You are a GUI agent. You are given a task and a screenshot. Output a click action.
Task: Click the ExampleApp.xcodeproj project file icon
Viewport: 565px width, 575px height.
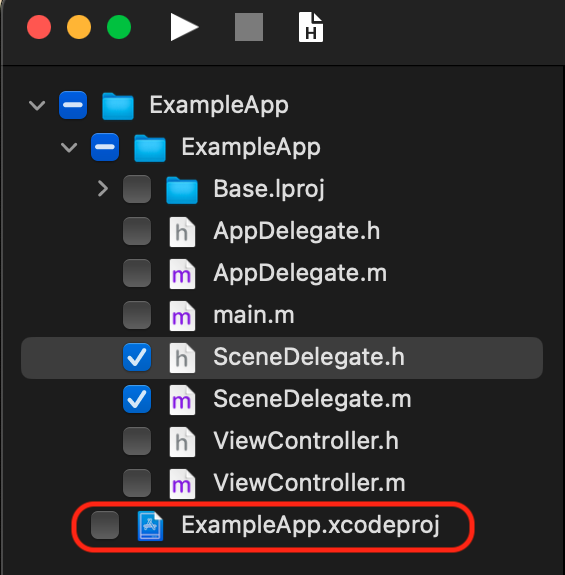[150, 525]
